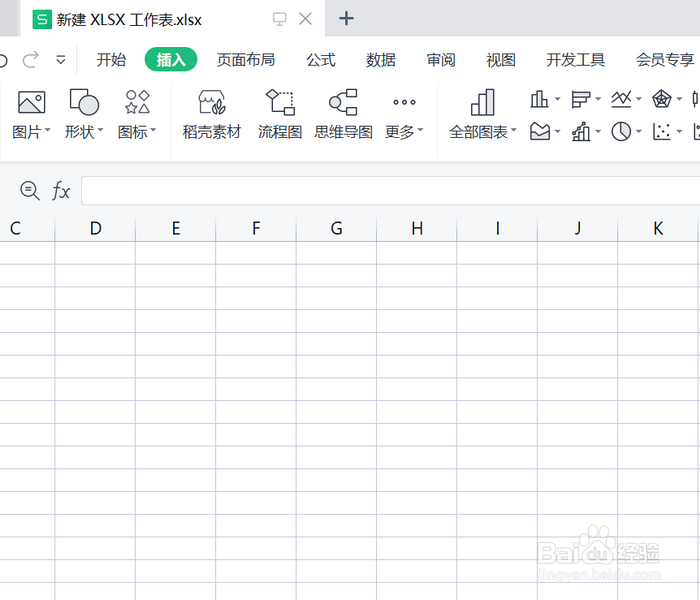This screenshot has height=600, width=700.
Task: Expand the area chart dropdown arrow
Action: 557,132
